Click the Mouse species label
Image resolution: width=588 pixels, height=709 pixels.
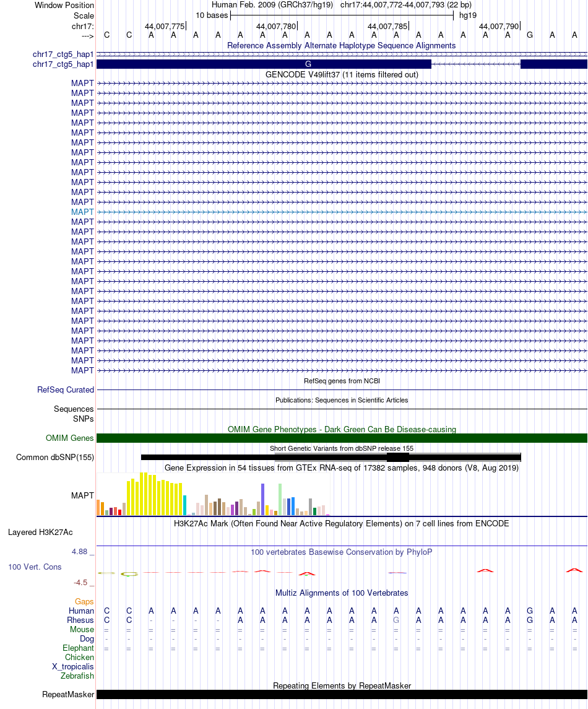pyautogui.click(x=82, y=630)
